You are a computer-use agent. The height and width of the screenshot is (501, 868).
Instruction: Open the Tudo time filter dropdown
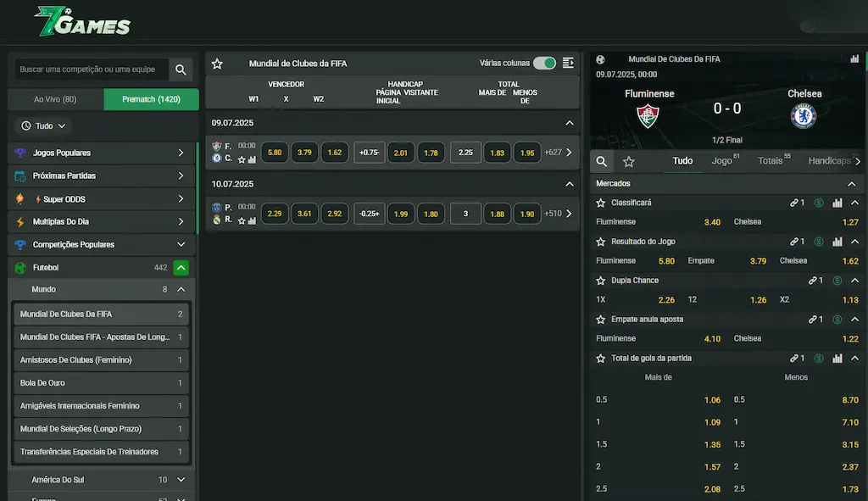coord(43,126)
